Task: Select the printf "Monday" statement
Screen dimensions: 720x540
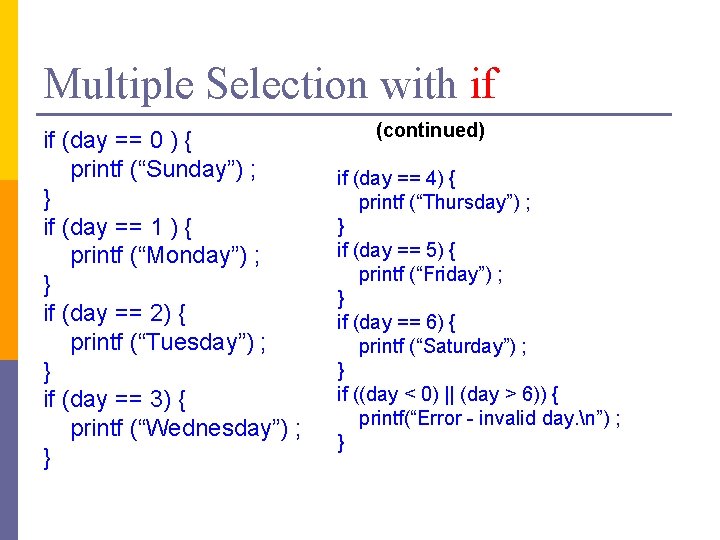Action: pos(166,255)
